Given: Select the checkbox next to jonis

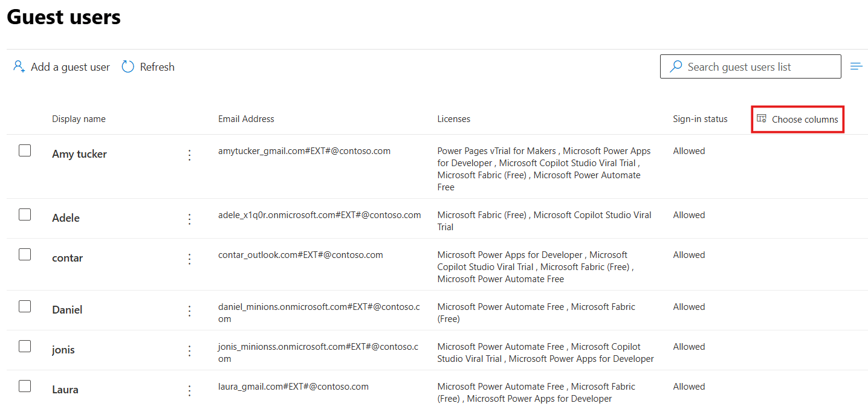Looking at the screenshot, I should [24, 346].
